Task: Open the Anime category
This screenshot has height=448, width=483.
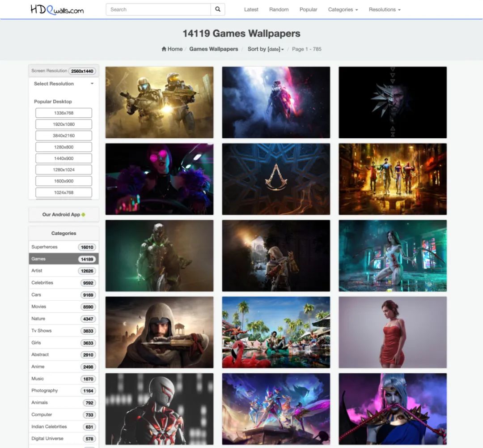Action: [64, 367]
